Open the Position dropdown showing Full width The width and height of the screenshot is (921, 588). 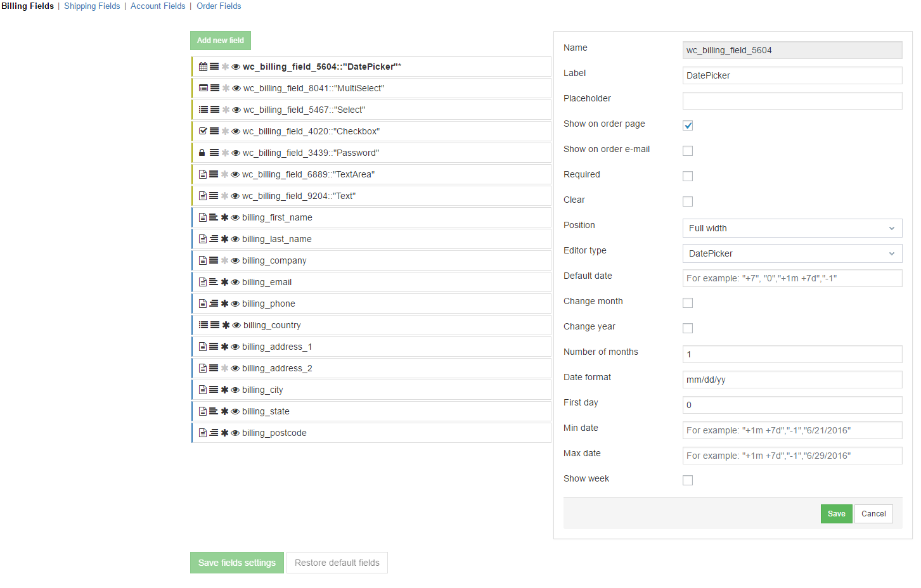(792, 228)
